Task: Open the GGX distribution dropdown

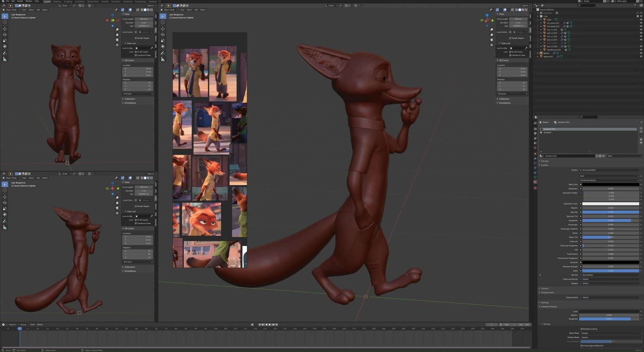Action: [609, 176]
